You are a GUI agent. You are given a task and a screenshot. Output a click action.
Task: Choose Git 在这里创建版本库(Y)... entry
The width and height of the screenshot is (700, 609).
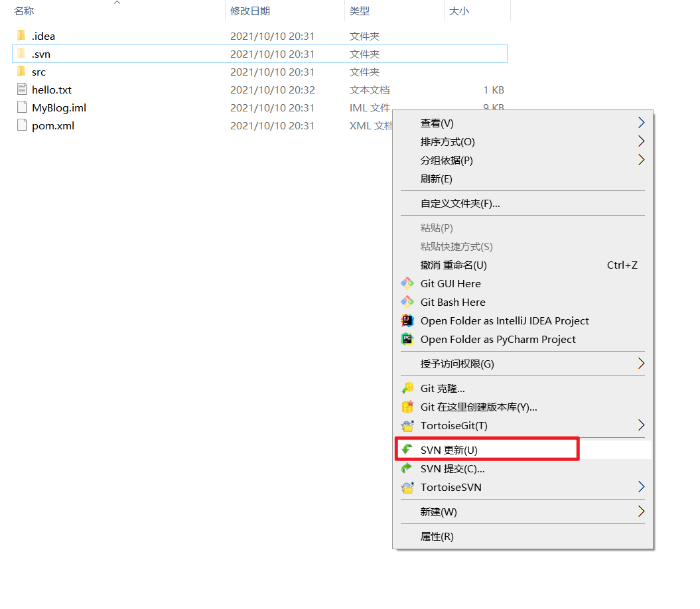[x=523, y=407]
